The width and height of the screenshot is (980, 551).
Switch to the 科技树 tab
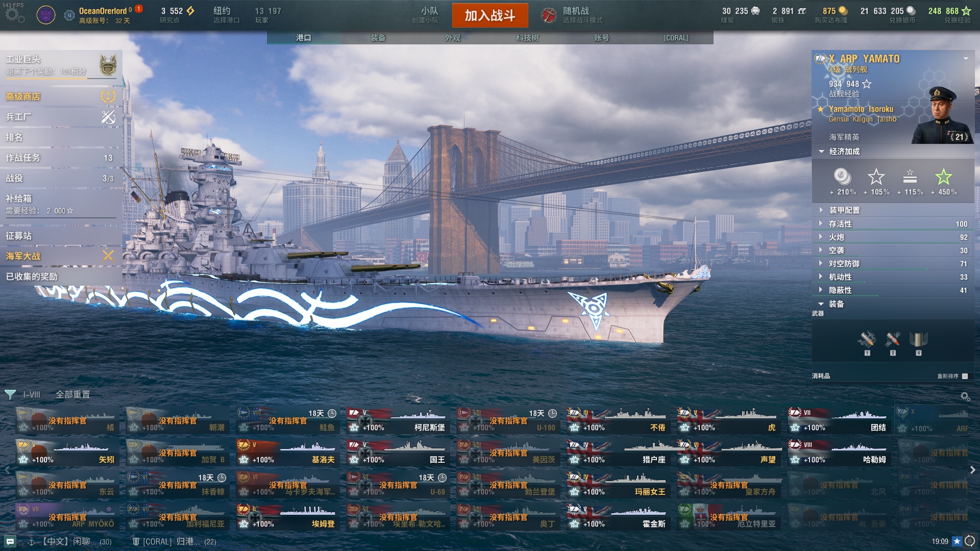click(527, 38)
